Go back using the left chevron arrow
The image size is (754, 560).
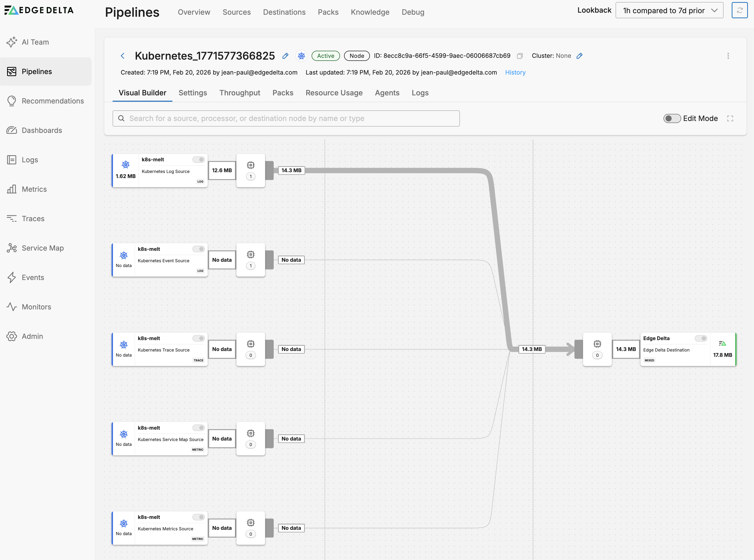pyautogui.click(x=122, y=56)
